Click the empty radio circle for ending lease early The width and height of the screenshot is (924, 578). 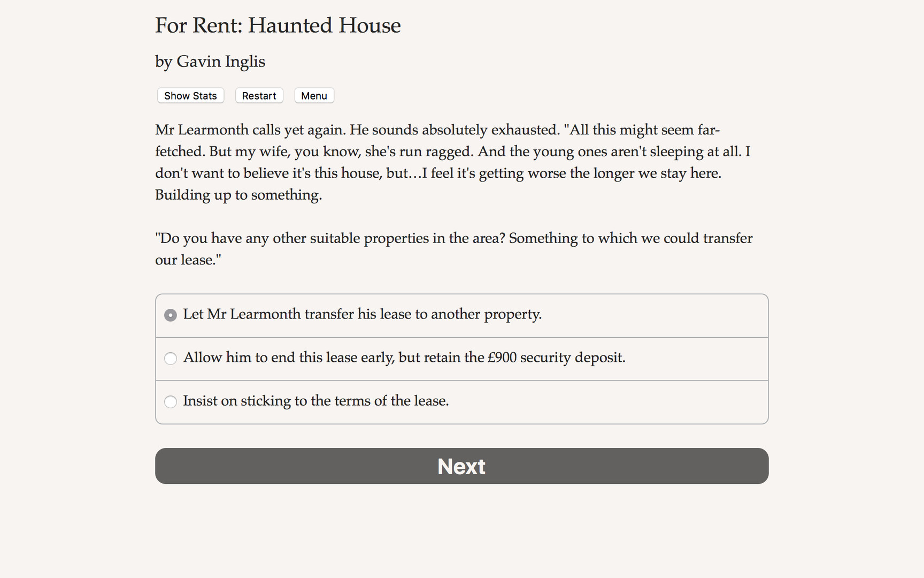170,359
